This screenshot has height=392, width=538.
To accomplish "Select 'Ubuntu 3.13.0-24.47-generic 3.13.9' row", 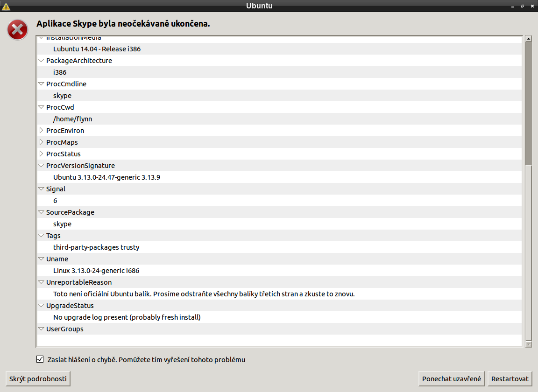I will point(279,177).
